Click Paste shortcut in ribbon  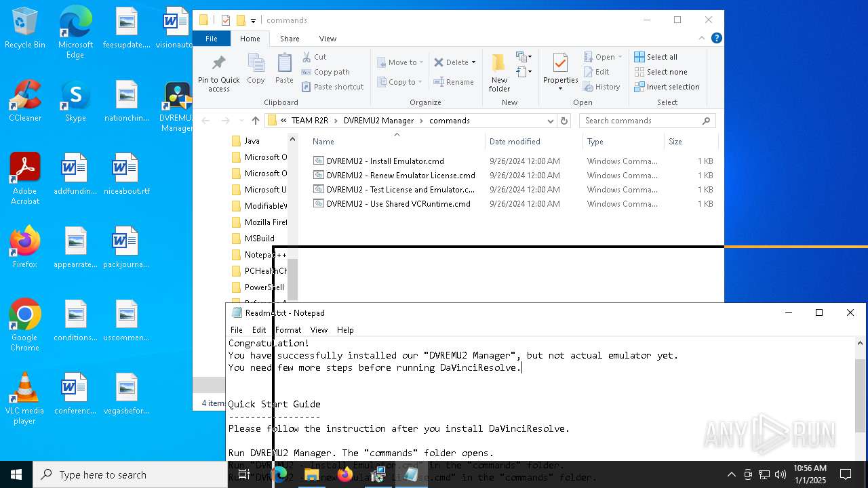pos(332,87)
